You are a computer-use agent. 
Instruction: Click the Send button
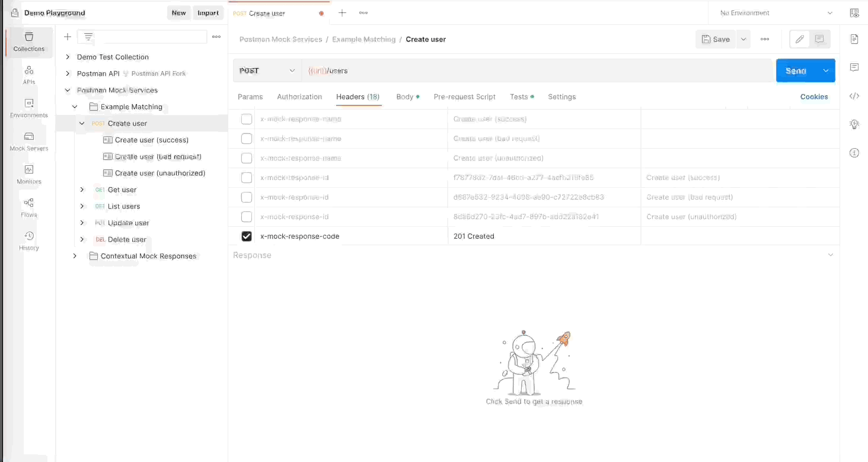coord(795,70)
